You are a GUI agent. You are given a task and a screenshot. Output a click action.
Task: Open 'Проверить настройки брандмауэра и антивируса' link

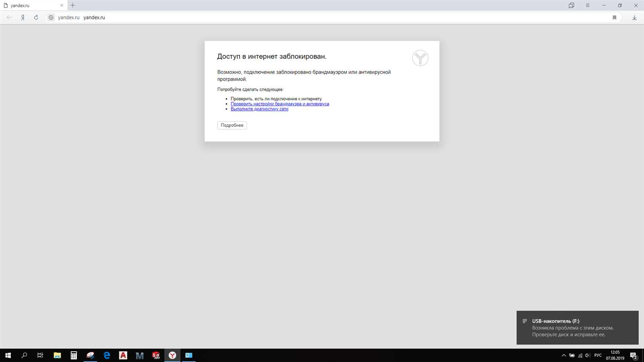pyautogui.click(x=280, y=104)
